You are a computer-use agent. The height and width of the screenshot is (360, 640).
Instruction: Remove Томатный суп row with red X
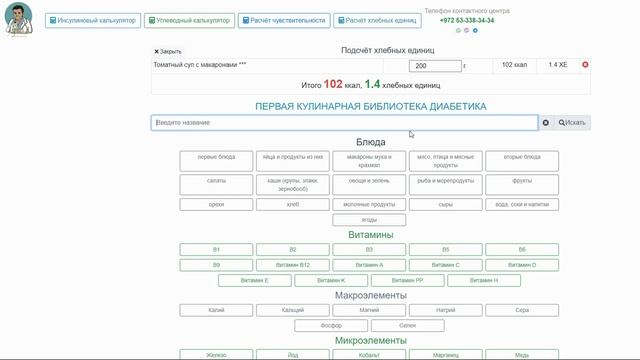tap(585, 64)
